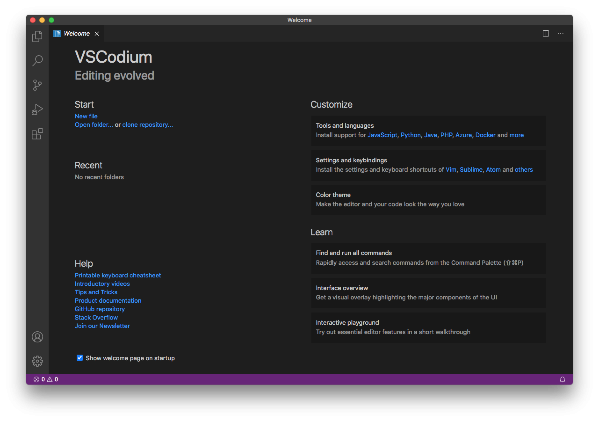Click the Open folder... link
Screen dimensions: 599x422
point(94,125)
